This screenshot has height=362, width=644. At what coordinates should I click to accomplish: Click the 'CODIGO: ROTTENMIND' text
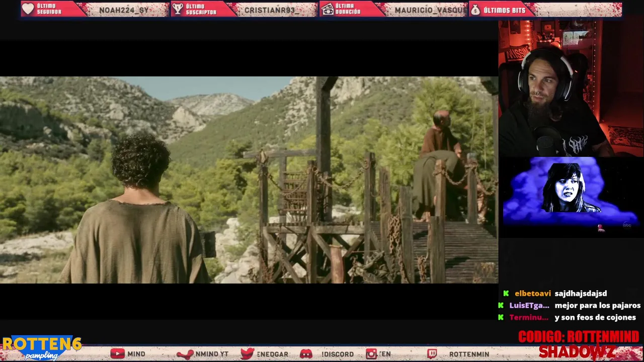579,337
